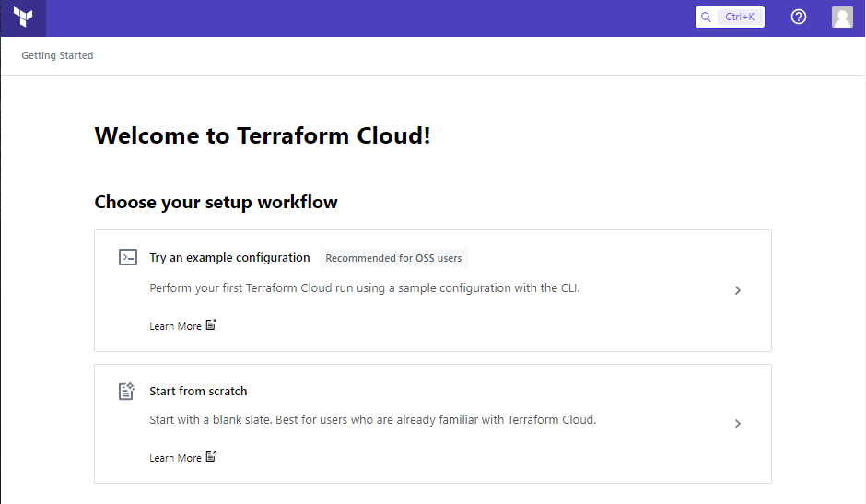Click Learn More under example configuration

[x=176, y=326]
